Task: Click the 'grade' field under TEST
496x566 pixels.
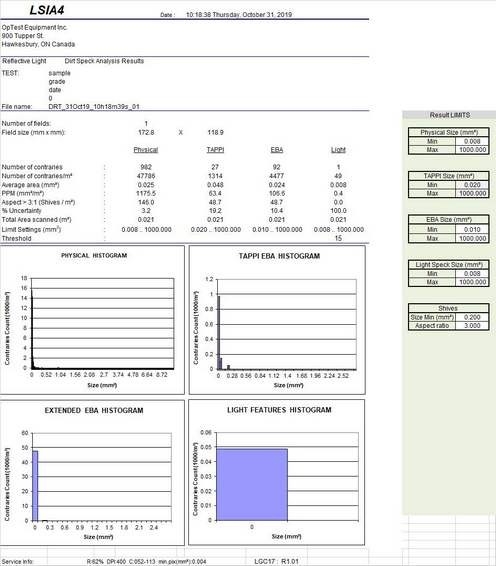Action: 57,82
